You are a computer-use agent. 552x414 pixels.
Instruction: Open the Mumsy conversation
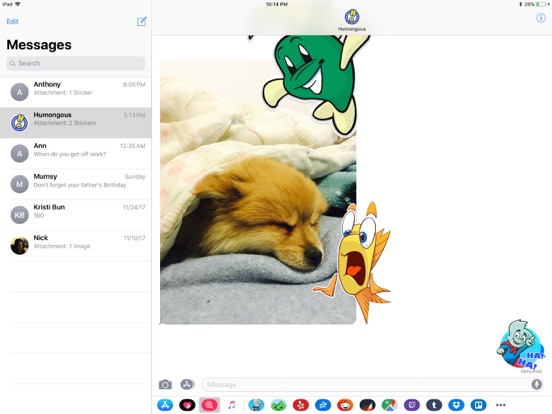[x=76, y=184]
